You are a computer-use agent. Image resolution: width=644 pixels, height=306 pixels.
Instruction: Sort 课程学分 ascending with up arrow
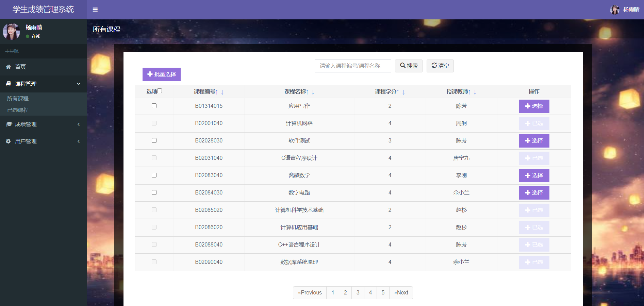(x=398, y=92)
